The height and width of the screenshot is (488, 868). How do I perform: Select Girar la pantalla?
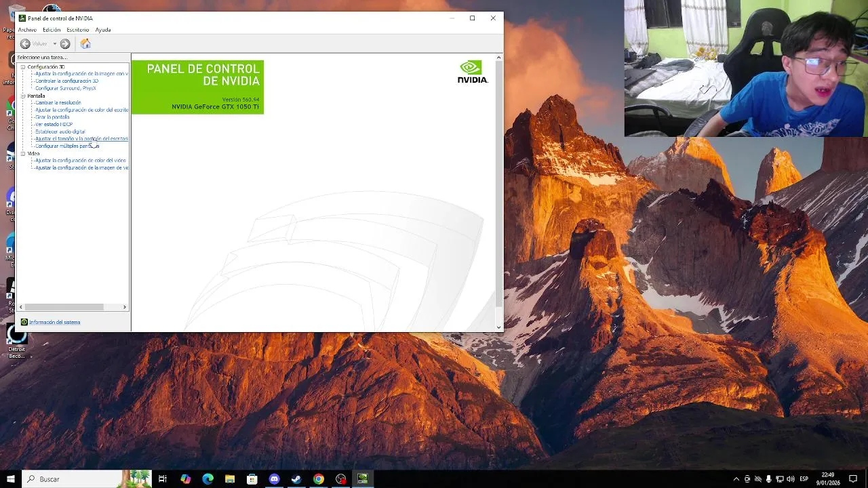coord(52,117)
